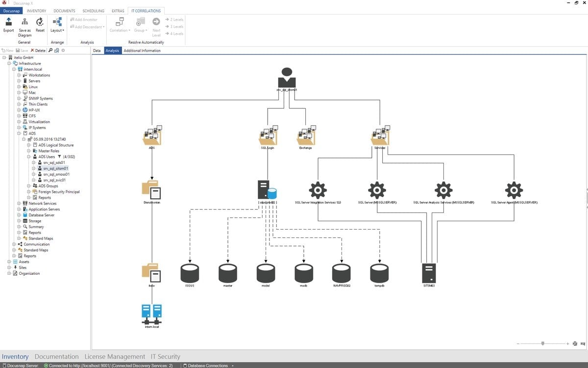The image size is (588, 368).
Task: Select srv_sql_sds01 user in the tree
Action: (x=54, y=162)
